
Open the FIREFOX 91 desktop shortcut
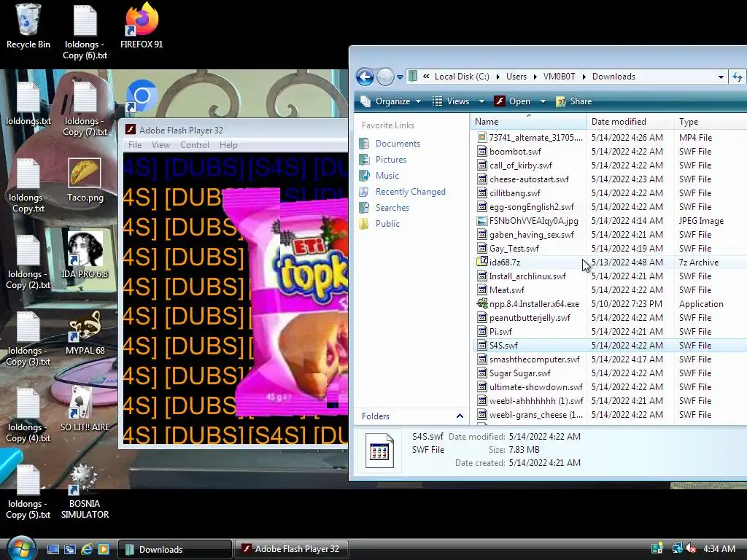tap(142, 26)
